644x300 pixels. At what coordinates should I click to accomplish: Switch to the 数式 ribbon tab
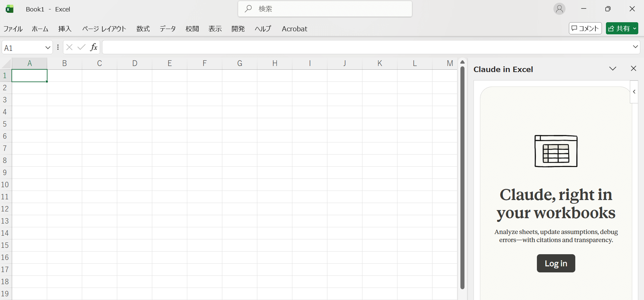click(143, 29)
